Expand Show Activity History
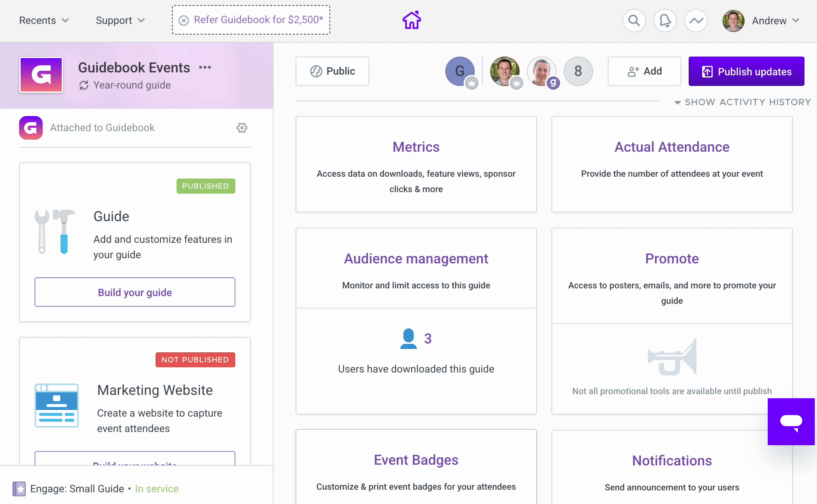This screenshot has width=817, height=504. click(x=742, y=102)
